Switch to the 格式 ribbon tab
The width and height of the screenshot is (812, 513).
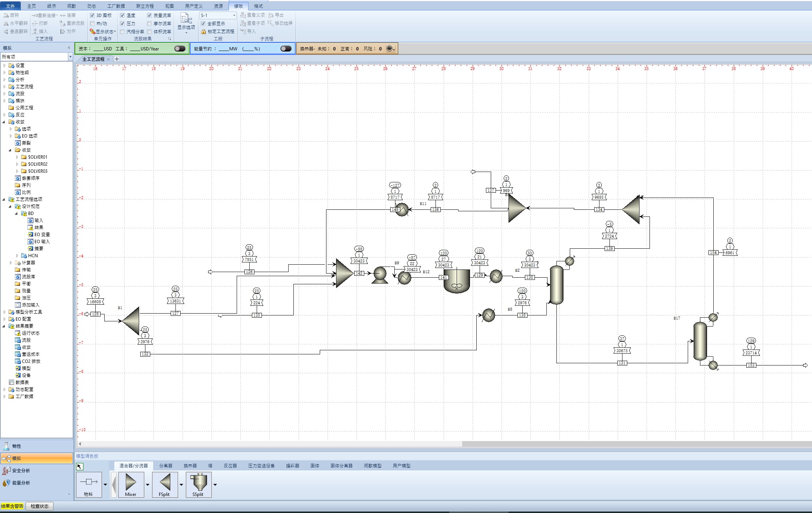tap(259, 6)
